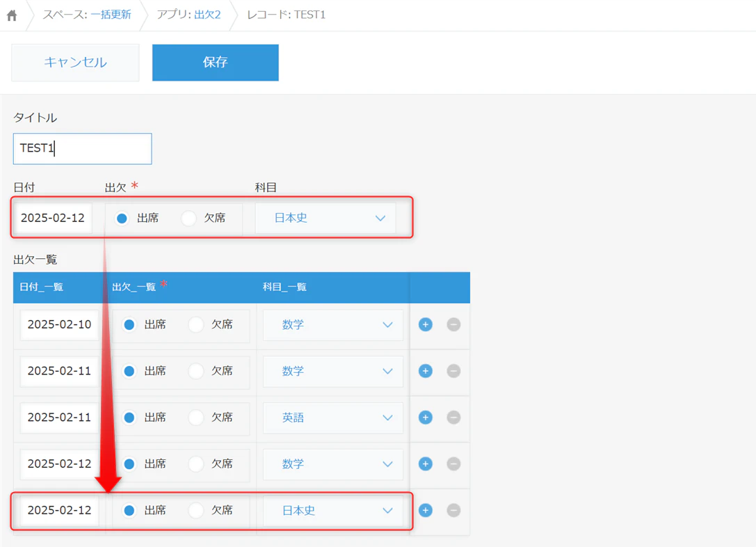Click the 出欠一覧 table label
The image size is (756, 547).
(x=35, y=260)
